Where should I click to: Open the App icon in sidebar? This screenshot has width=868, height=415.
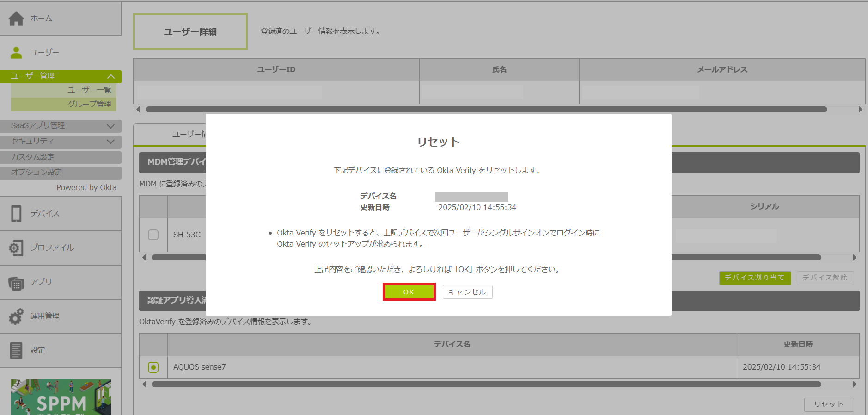click(16, 282)
